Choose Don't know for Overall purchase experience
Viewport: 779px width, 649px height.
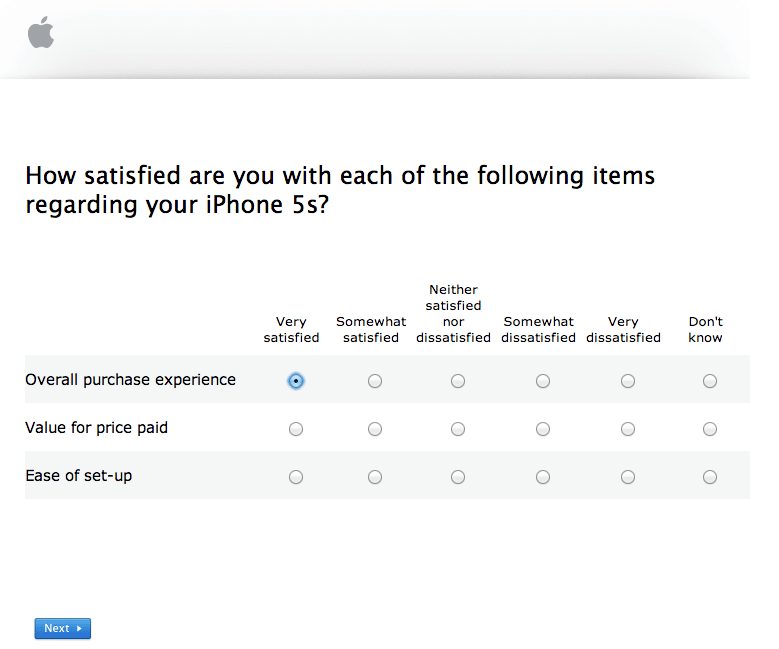tap(709, 381)
